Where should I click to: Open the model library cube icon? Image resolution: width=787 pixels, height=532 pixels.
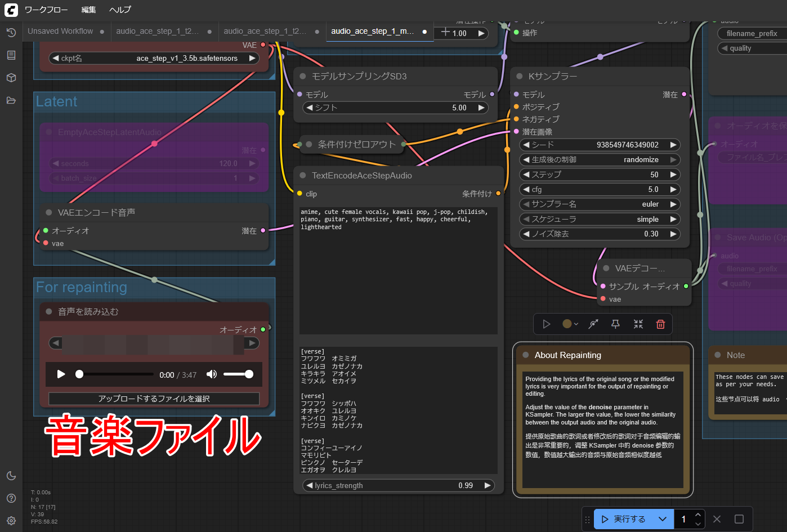click(x=11, y=78)
